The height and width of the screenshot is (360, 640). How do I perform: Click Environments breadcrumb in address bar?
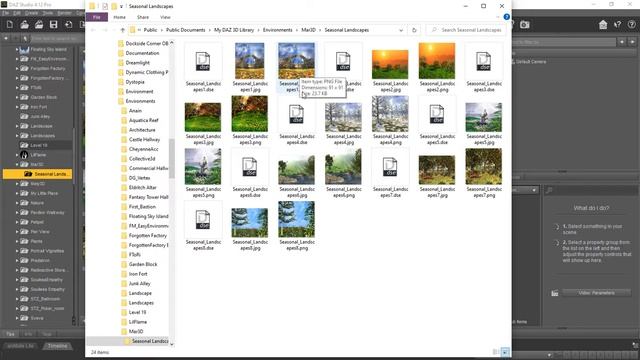278,30
